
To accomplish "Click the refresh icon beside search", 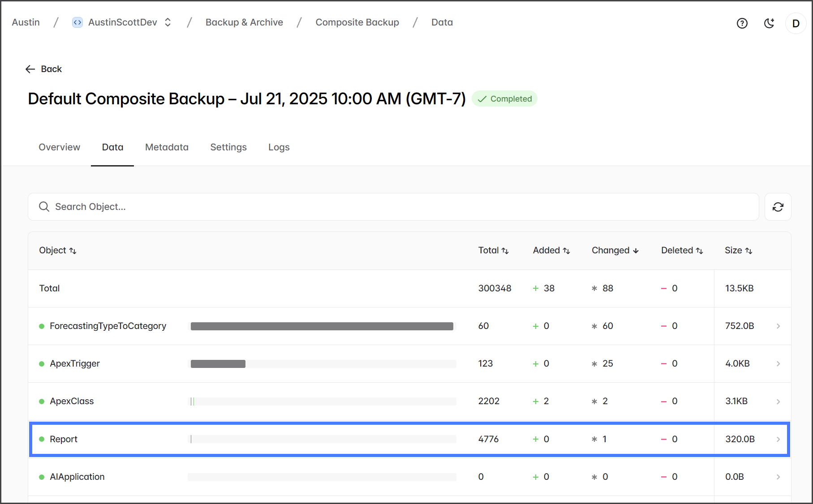I will point(778,207).
